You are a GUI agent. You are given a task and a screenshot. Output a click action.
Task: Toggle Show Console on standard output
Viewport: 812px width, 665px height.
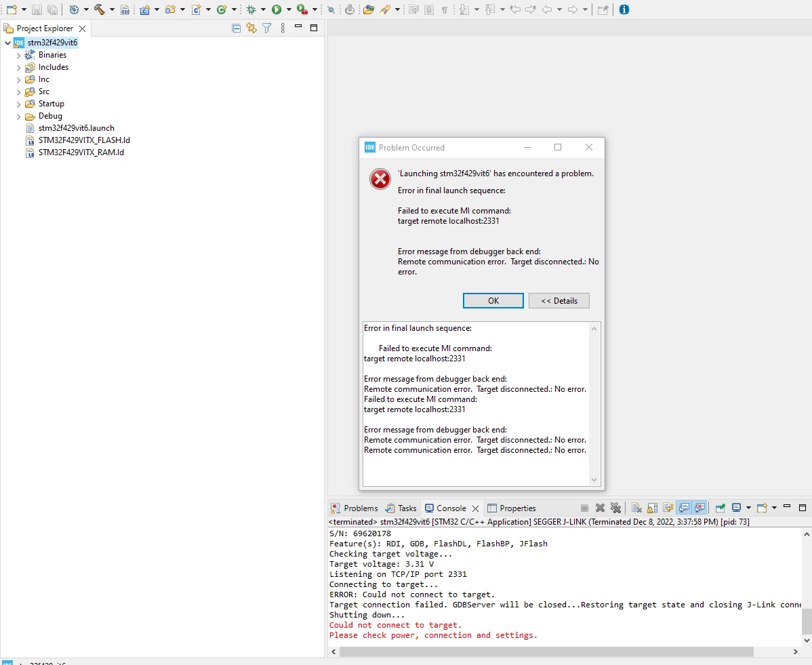click(684, 508)
